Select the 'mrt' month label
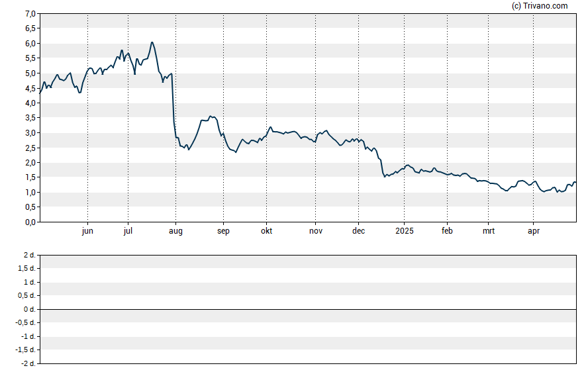The image size is (588, 374). tap(488, 231)
